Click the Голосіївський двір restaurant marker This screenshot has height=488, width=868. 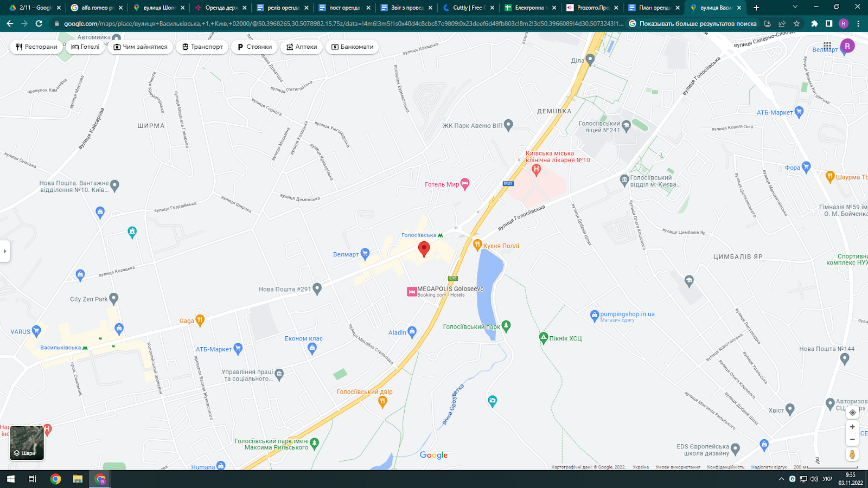[x=382, y=402]
